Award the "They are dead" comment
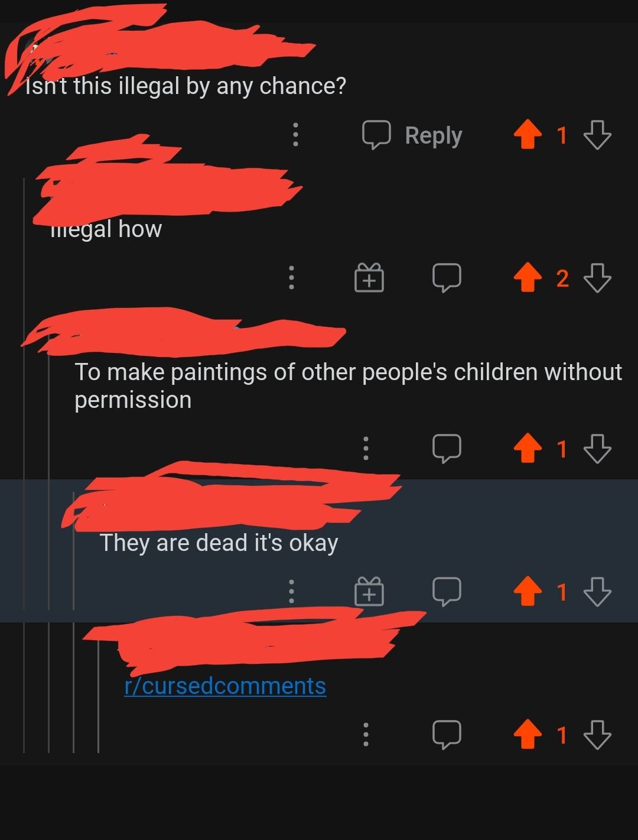Viewport: 638px width, 840px height. pyautogui.click(x=369, y=591)
